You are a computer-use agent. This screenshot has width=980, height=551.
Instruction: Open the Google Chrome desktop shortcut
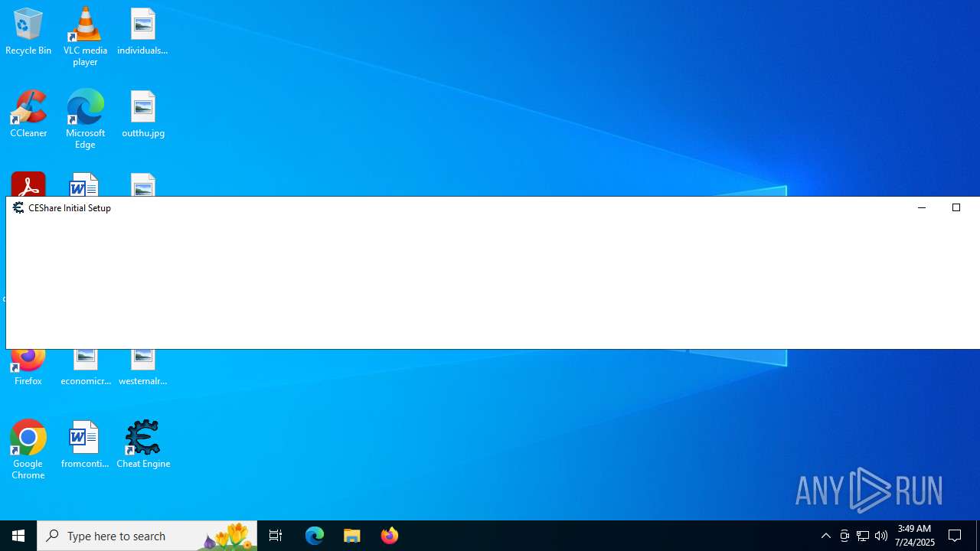pos(28,450)
